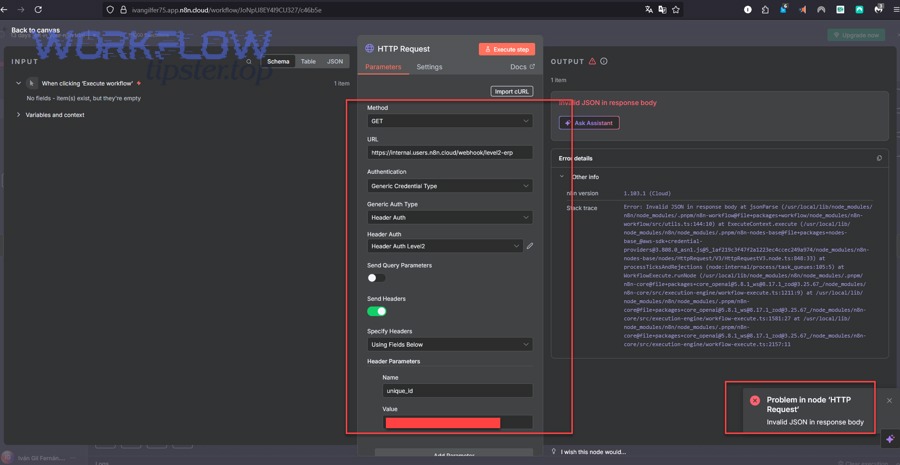
Task: Toggle Send Headers switch off
Action: pos(377,311)
